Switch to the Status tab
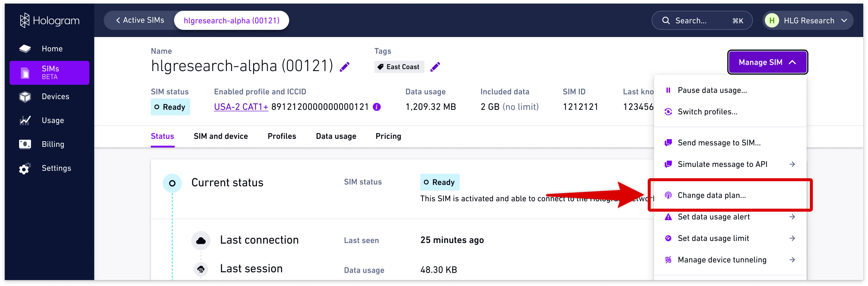This screenshot has height=286, width=868. pos(162,136)
